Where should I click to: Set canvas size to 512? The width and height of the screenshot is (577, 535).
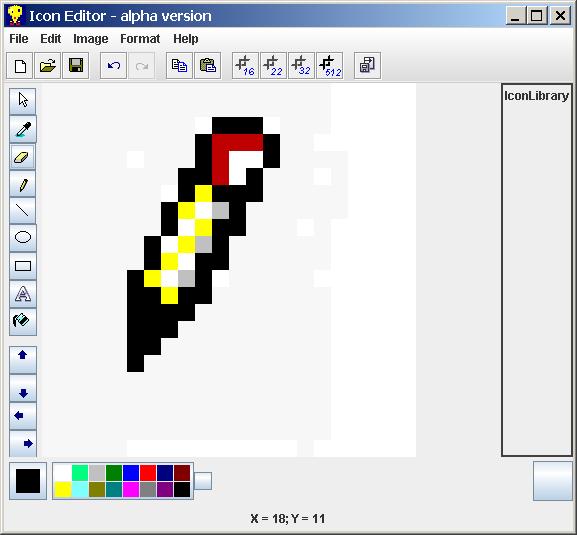(330, 66)
